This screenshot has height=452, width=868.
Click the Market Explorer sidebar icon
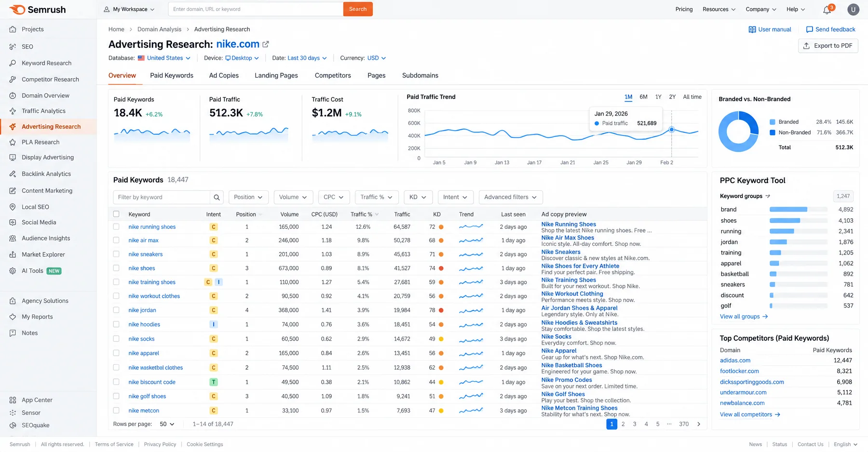[13, 254]
